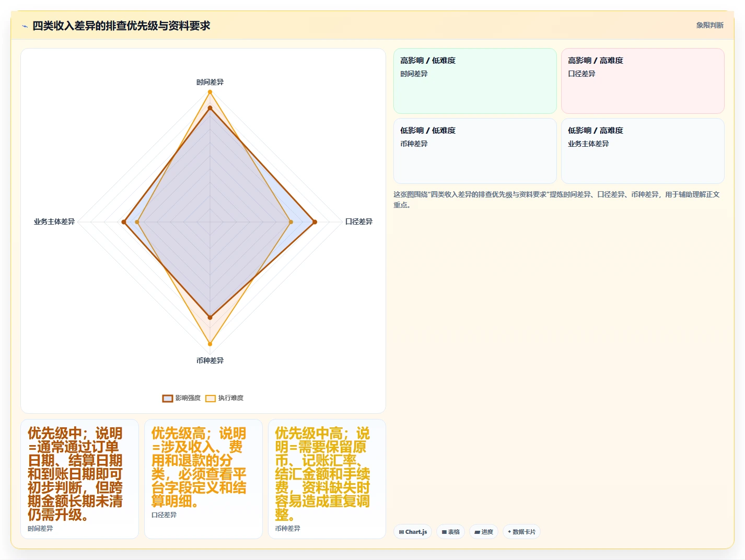Click the 币种差异 radar axis label
The width and height of the screenshot is (745, 560).
coord(210,360)
